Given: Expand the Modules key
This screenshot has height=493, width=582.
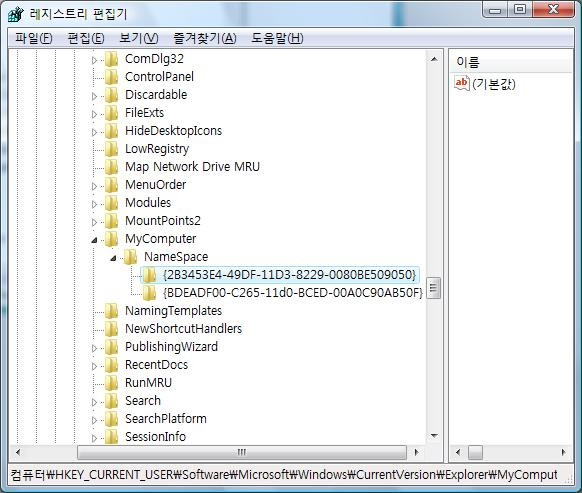Looking at the screenshot, I should point(94,204).
